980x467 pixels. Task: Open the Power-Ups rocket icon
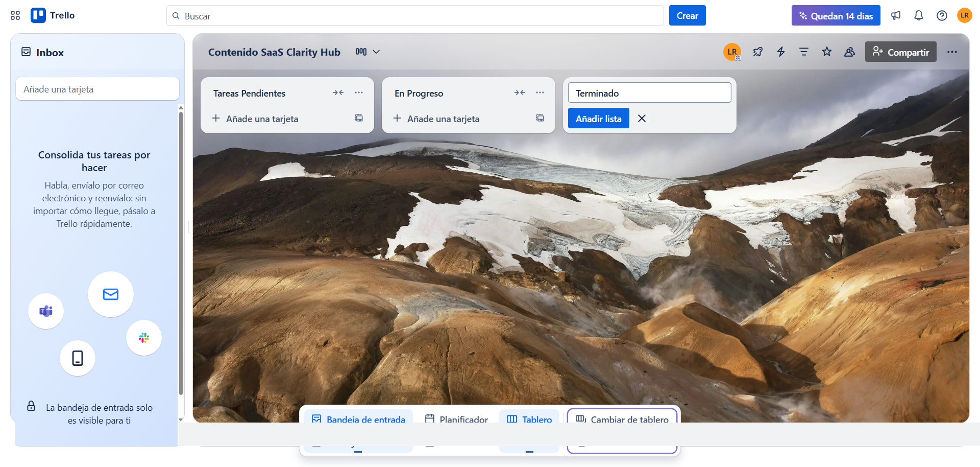[757, 52]
